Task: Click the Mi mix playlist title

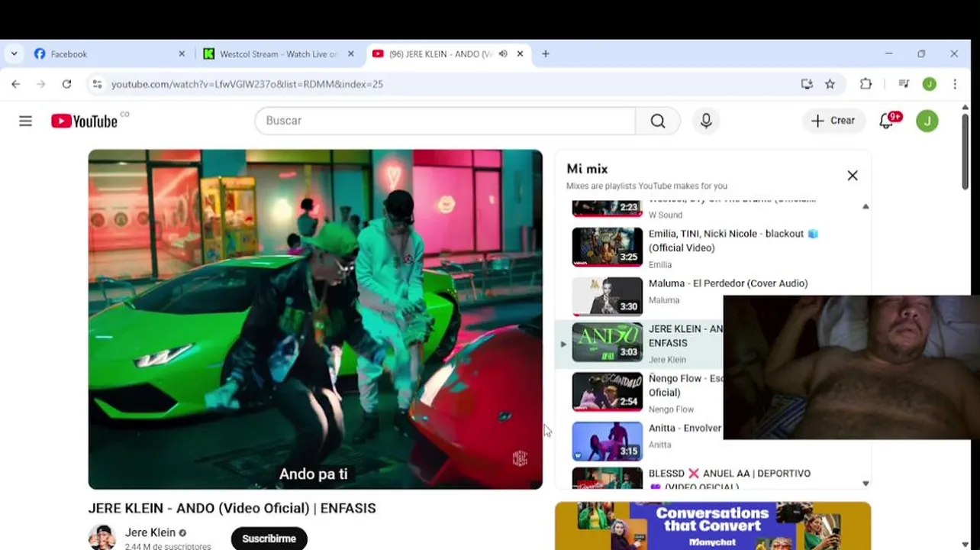Action: coord(587,169)
